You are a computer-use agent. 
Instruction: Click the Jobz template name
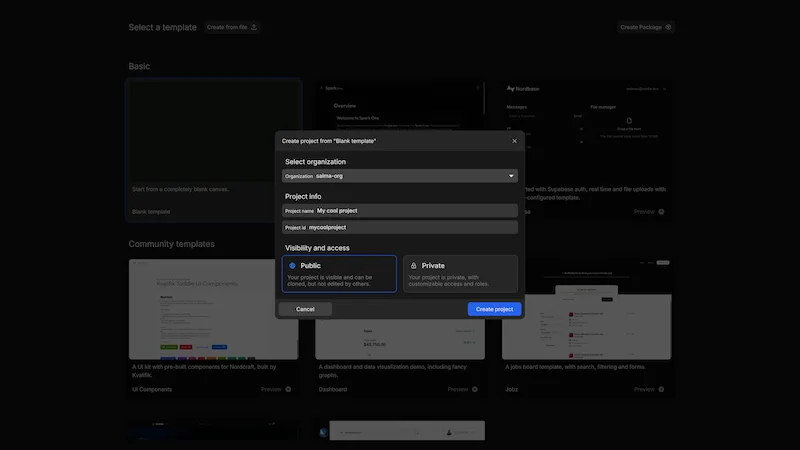[511, 389]
